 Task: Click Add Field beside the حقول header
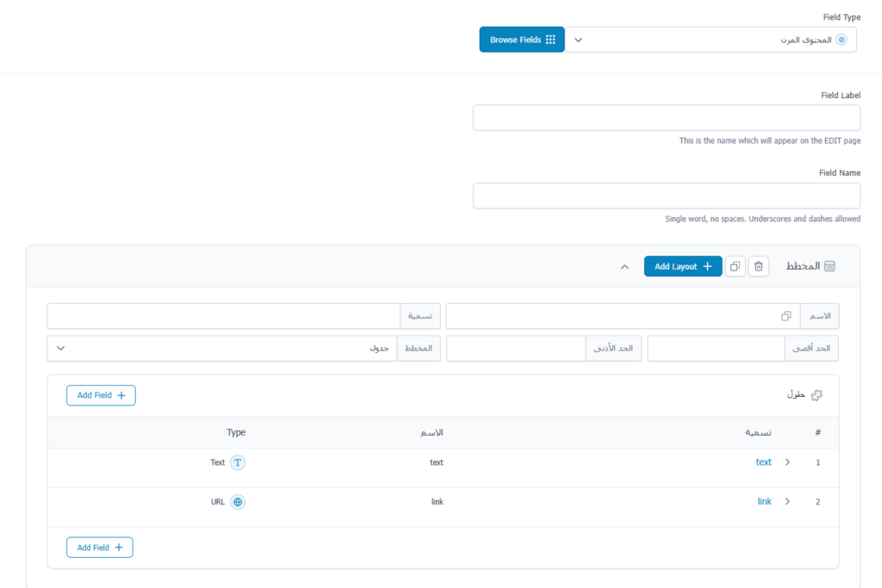point(101,395)
